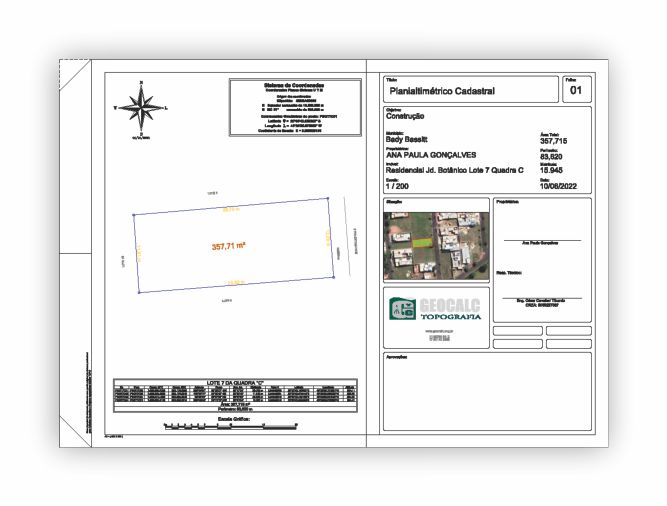
Task: Click the 357,71 m² area label
Action: click(x=229, y=245)
